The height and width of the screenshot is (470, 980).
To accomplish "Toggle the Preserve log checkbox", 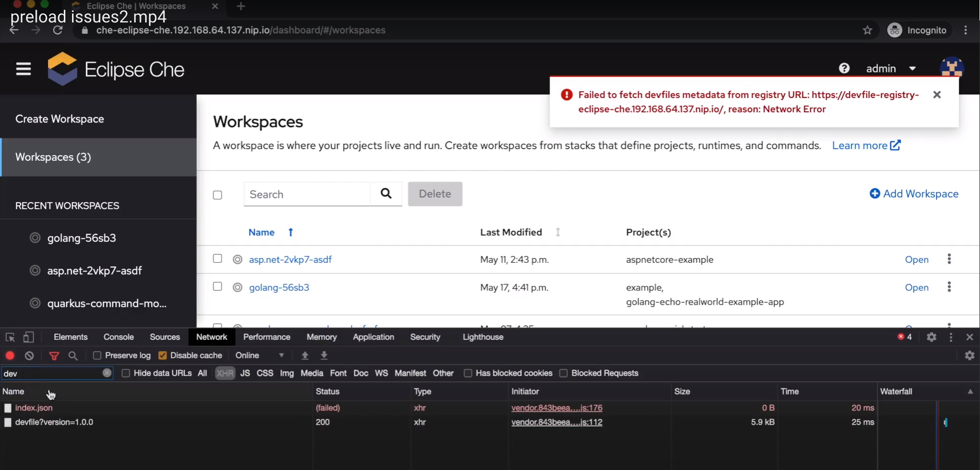I will [98, 355].
